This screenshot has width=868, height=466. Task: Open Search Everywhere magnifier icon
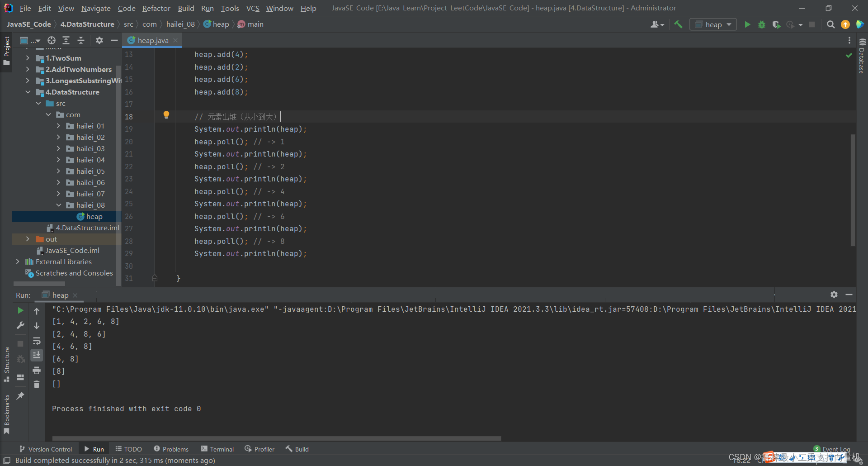pyautogui.click(x=831, y=24)
